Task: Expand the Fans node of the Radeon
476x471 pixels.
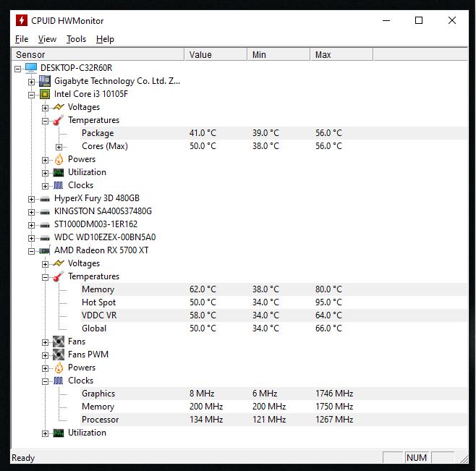Action: (45, 342)
